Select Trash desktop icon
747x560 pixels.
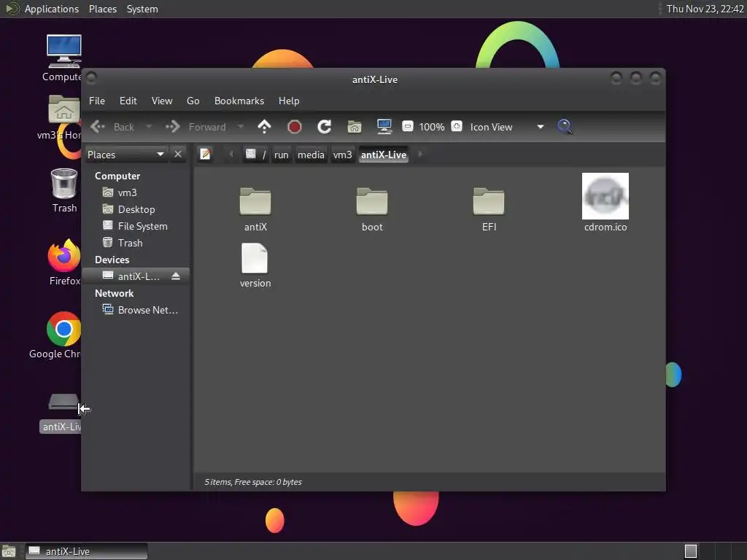point(64,190)
